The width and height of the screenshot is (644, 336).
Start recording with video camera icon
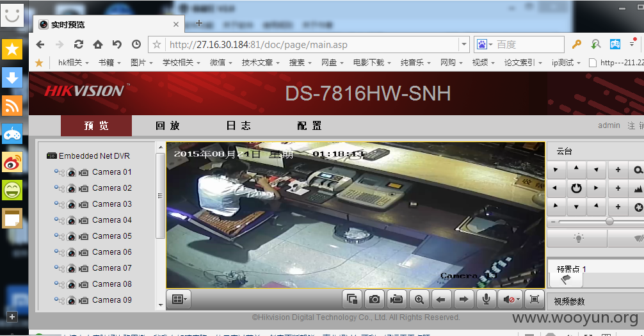[x=396, y=299]
